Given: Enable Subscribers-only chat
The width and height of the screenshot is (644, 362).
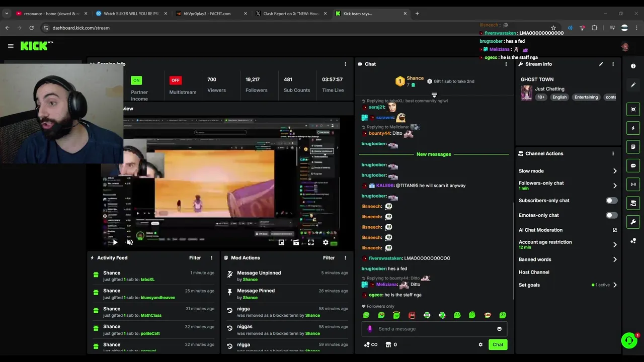Looking at the screenshot, I should (611, 201).
